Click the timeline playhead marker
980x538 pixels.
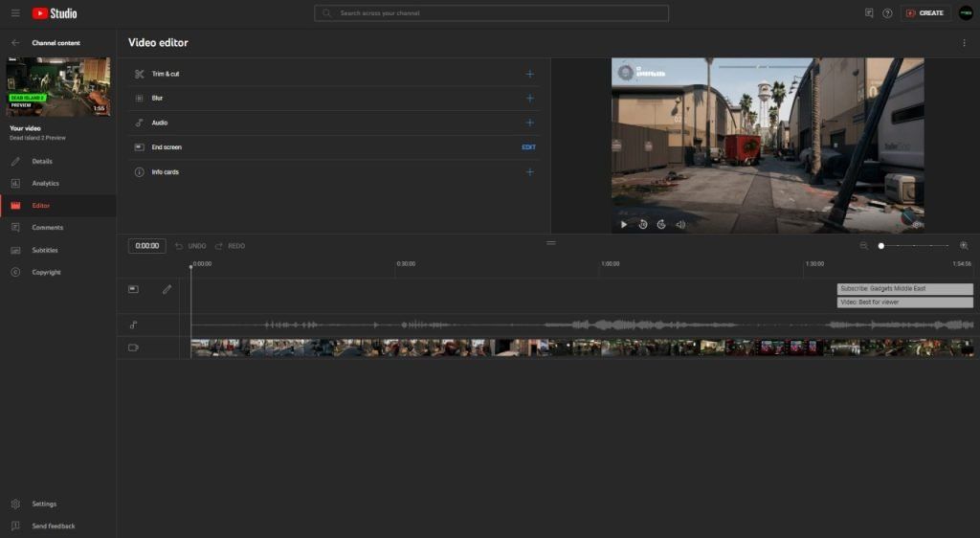click(x=190, y=267)
